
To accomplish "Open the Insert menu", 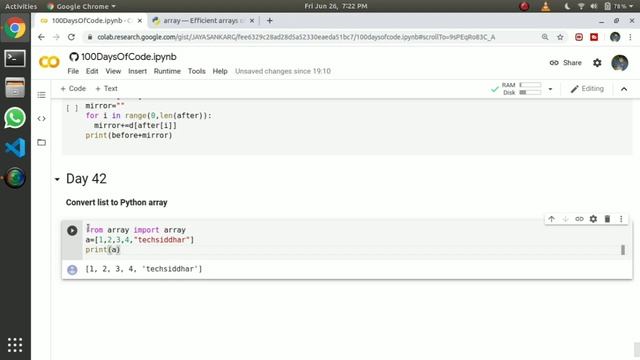I will pos(138,71).
